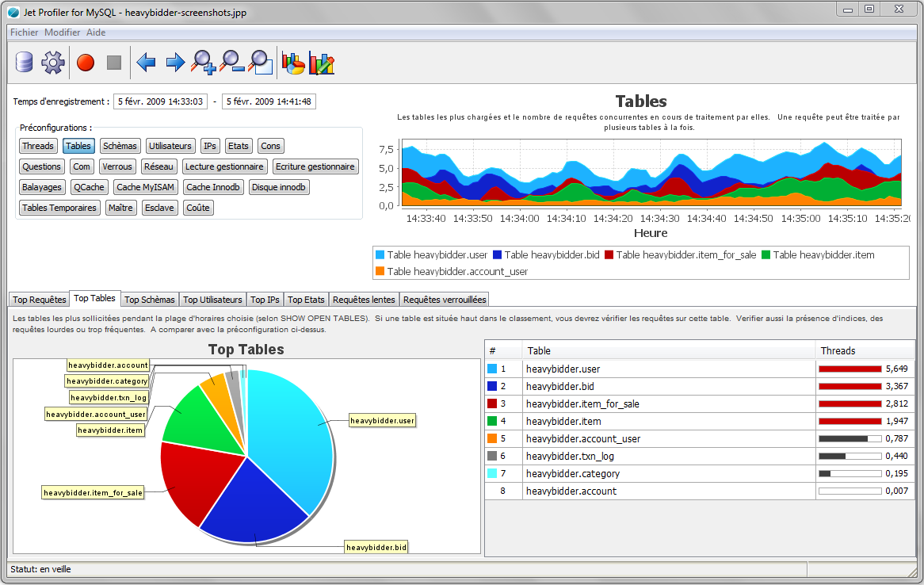
Task: Click the bar chart with pencil icon
Action: click(322, 63)
